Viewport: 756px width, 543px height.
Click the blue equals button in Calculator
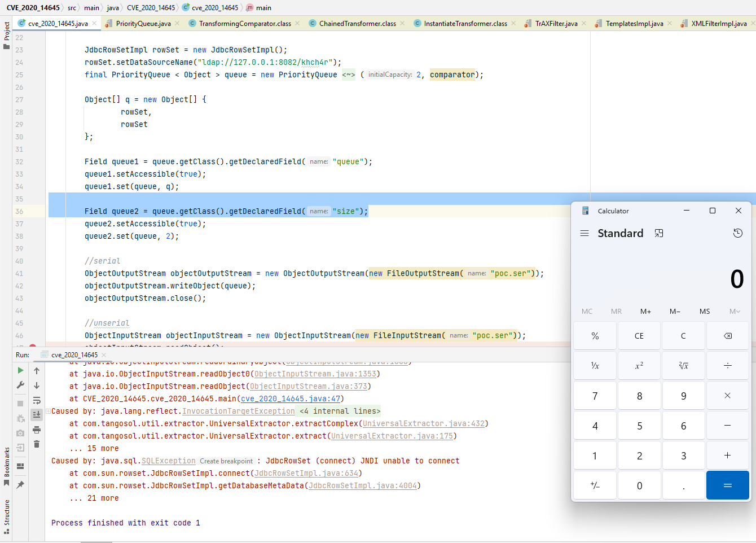click(728, 485)
